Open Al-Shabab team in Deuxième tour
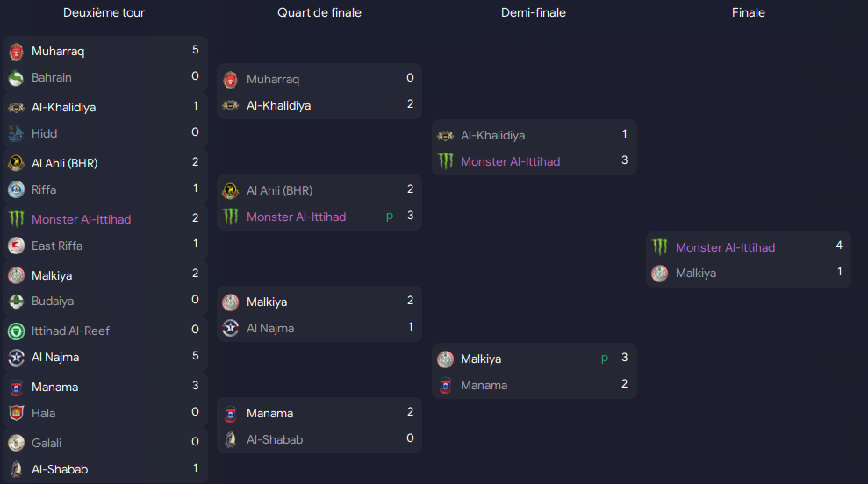 pyautogui.click(x=60, y=469)
